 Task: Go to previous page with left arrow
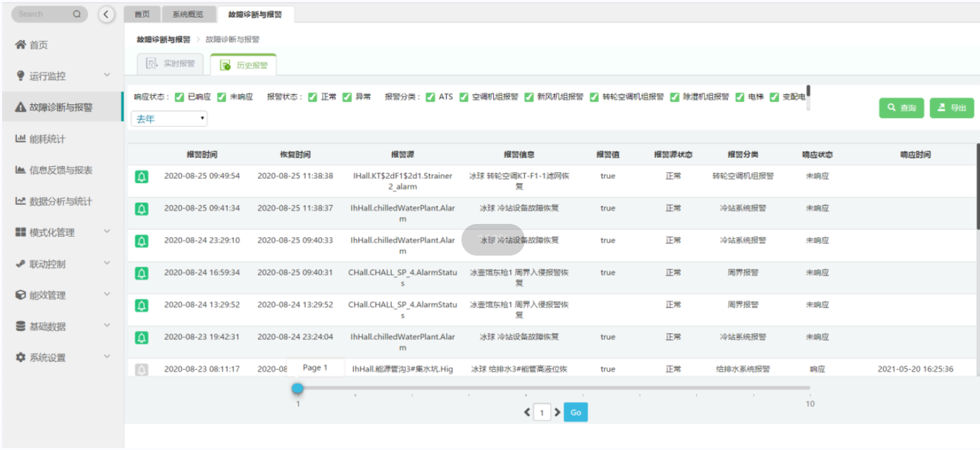coord(527,413)
